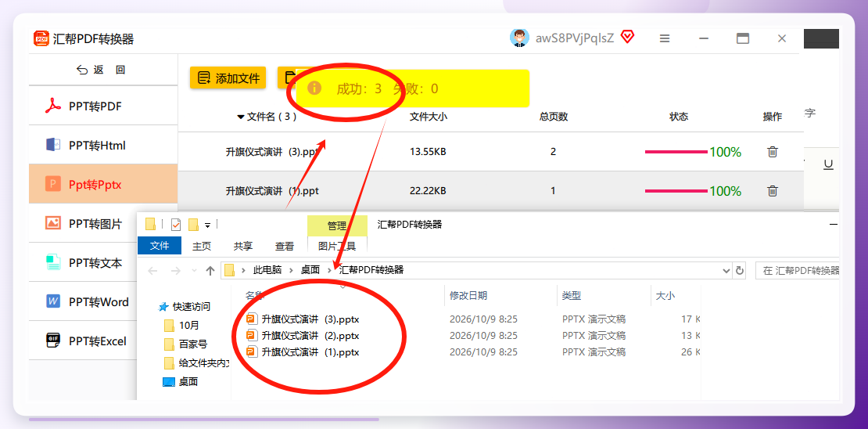The height and width of the screenshot is (429, 868).
Task: Delete 升旗仪式演讲 (3).ppt with trash icon
Action: tap(773, 151)
